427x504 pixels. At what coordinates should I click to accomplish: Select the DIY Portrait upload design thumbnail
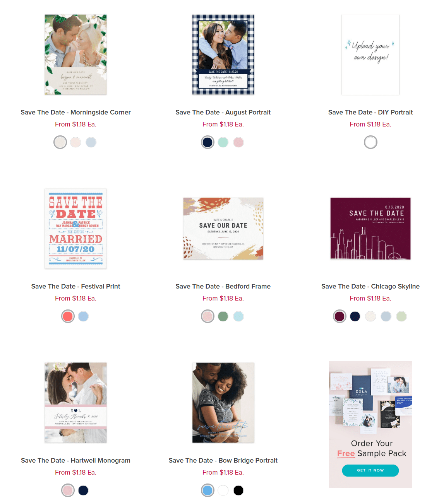coord(370,55)
